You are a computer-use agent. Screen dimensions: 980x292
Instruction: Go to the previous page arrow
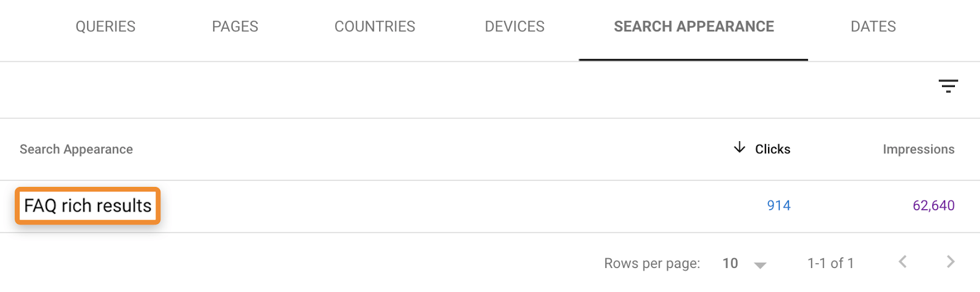pos(903,262)
